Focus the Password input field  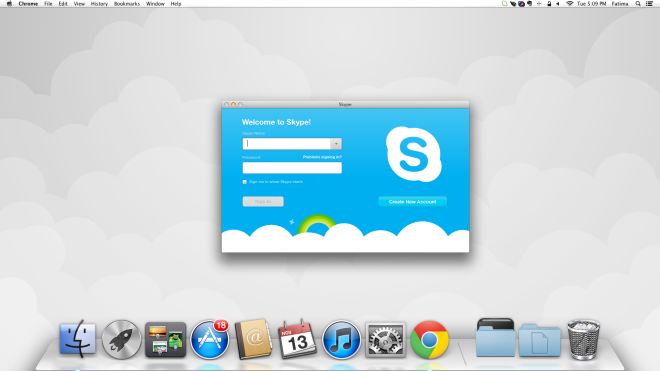(x=292, y=168)
